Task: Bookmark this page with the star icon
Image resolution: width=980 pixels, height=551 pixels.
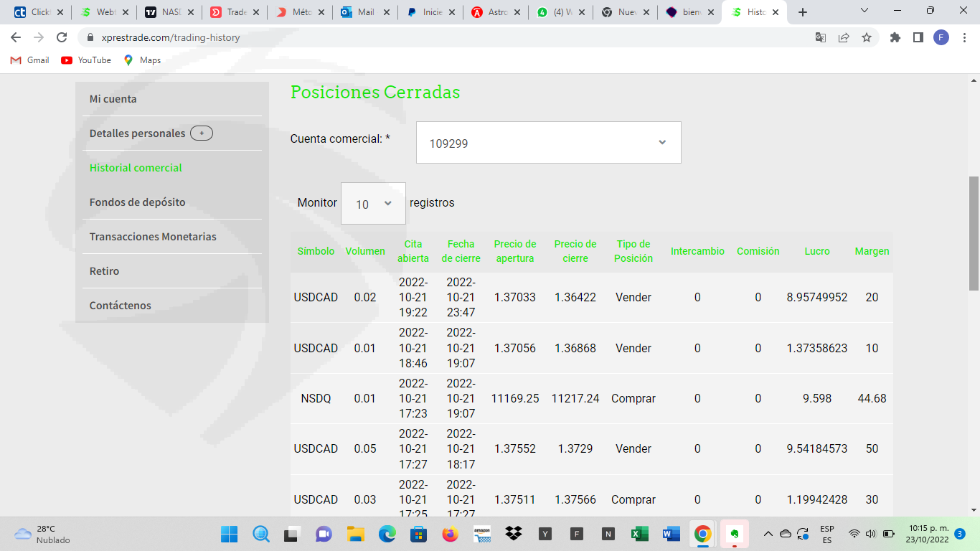Action: point(867,37)
